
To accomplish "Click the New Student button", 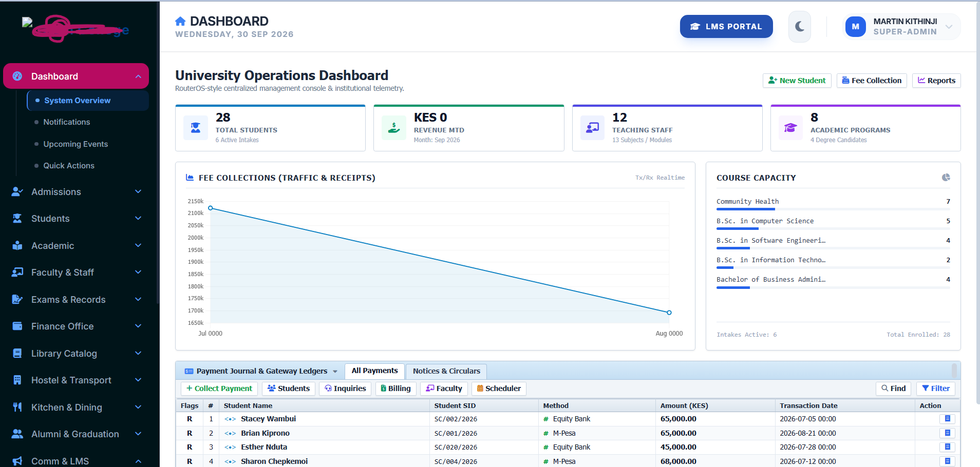I will pos(797,81).
